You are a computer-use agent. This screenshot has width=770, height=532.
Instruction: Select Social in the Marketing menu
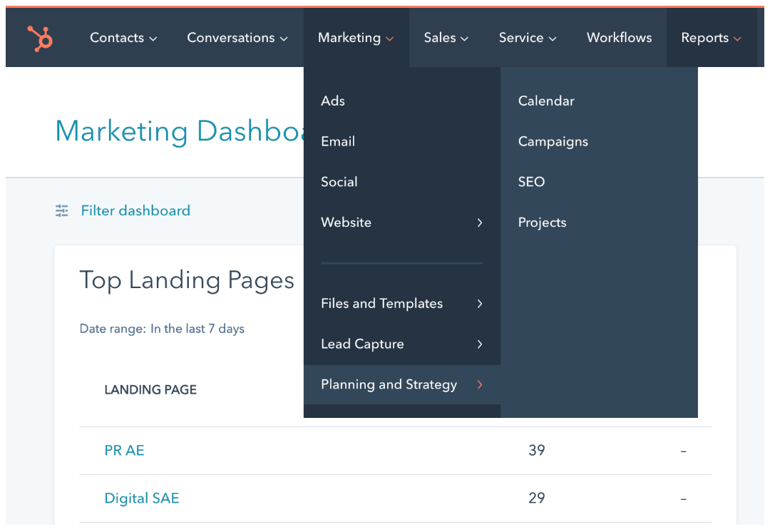point(339,182)
